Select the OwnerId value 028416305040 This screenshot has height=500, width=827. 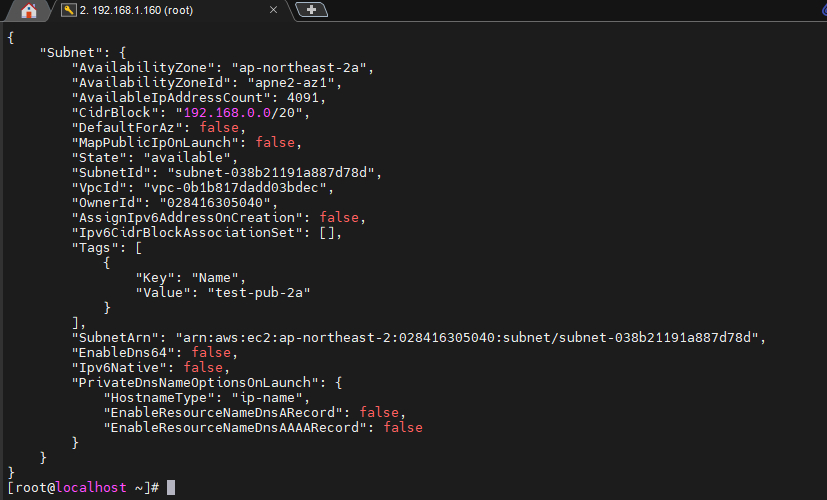[215, 203]
